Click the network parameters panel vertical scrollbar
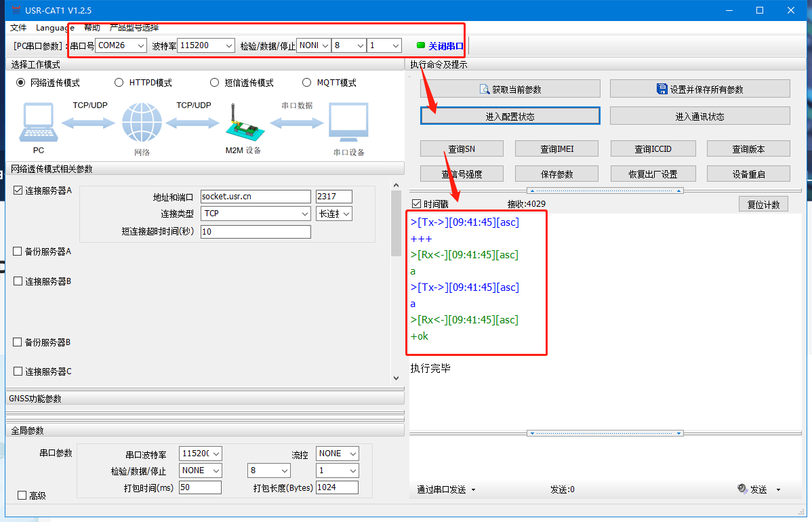Screen dimensions: 812x522 [x=397, y=224]
